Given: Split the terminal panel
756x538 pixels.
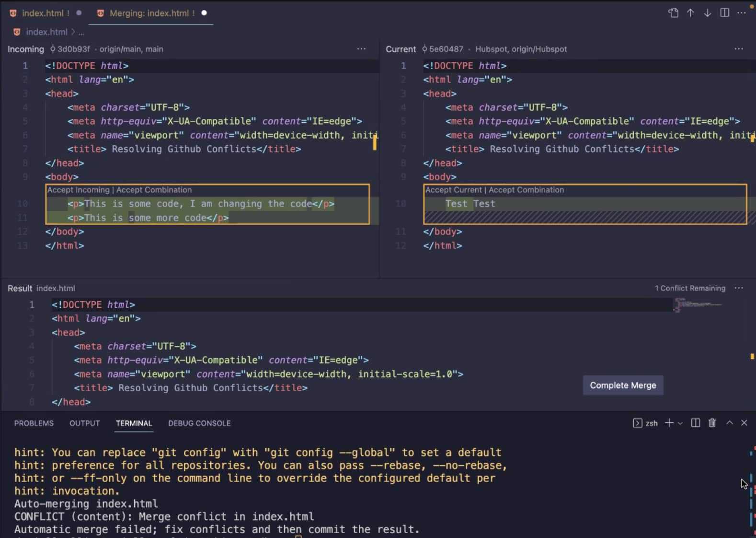Looking at the screenshot, I should (695, 423).
